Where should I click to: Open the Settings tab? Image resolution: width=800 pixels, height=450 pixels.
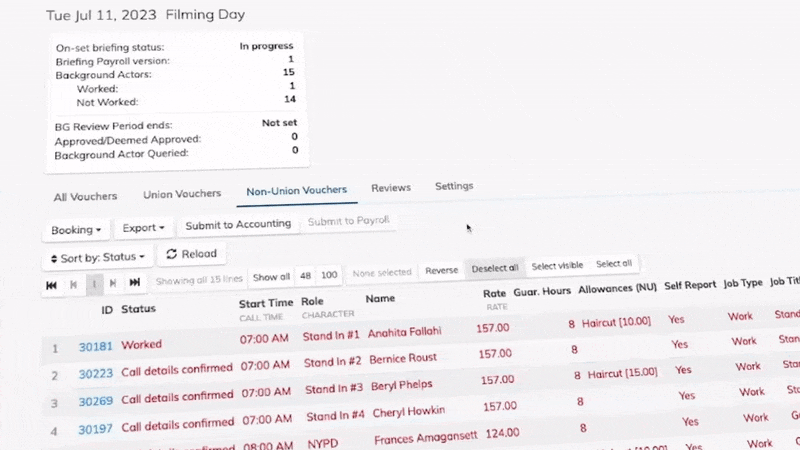click(x=454, y=186)
